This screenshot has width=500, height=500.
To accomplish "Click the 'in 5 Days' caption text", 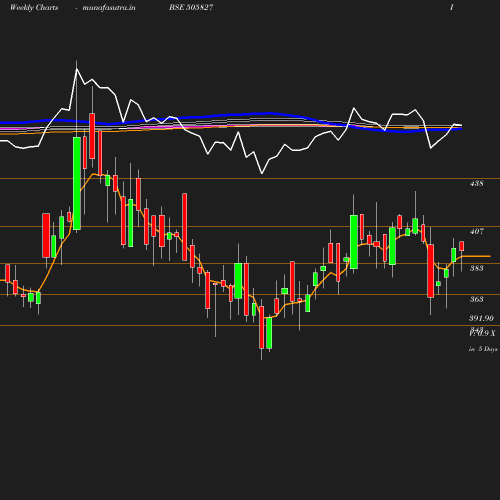I will click(x=483, y=349).
